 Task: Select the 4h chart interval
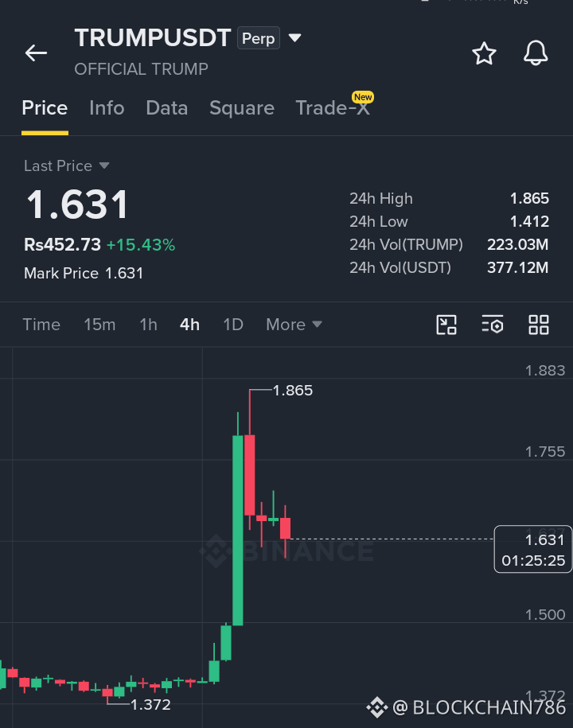190,325
